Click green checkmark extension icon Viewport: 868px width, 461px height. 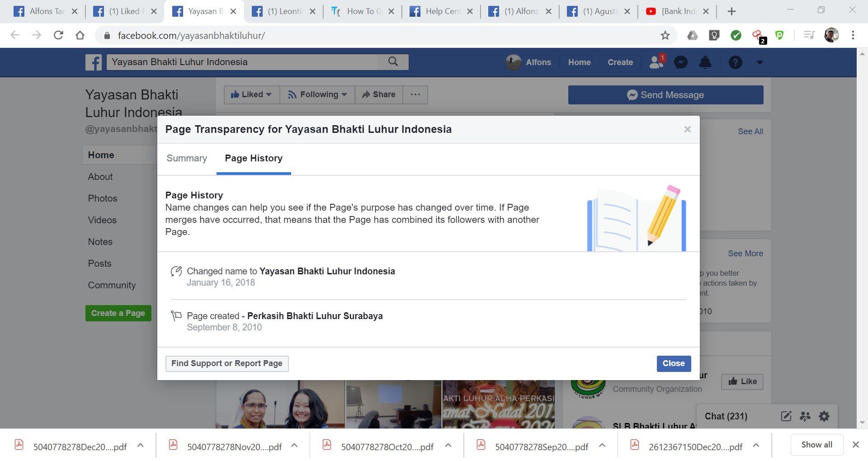[736, 35]
